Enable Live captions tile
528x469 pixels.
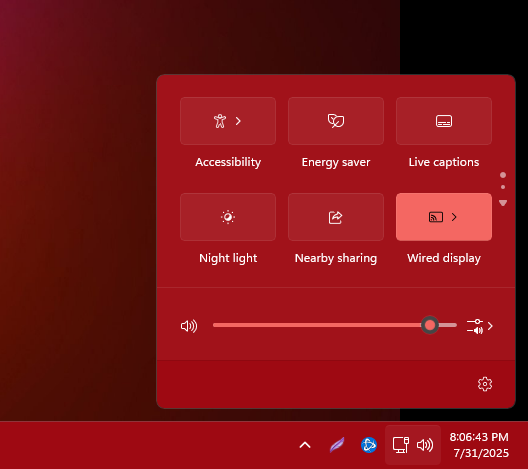[444, 121]
